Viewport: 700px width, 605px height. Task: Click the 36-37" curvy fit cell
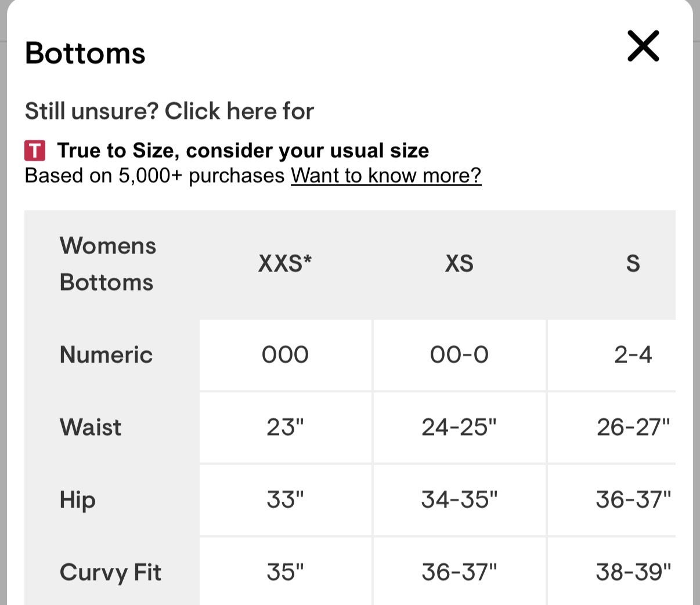tap(459, 572)
